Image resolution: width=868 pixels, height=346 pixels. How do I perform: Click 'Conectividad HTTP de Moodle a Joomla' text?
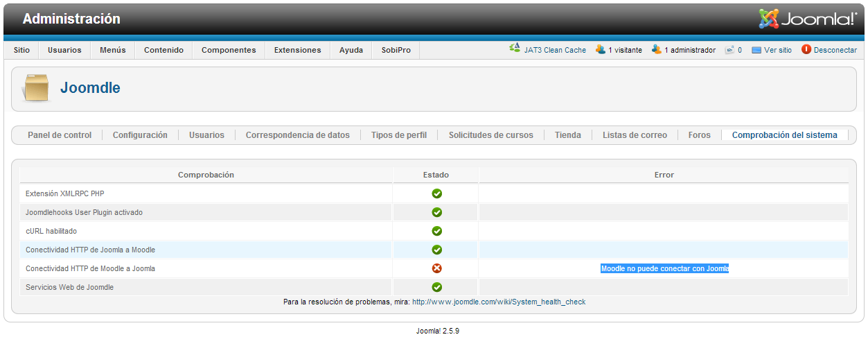tap(90, 268)
